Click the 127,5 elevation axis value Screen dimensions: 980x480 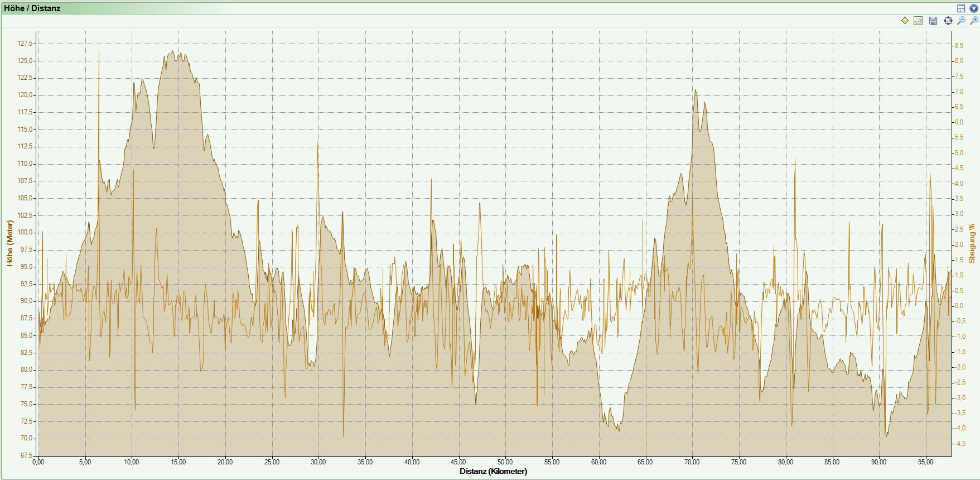click(26, 44)
